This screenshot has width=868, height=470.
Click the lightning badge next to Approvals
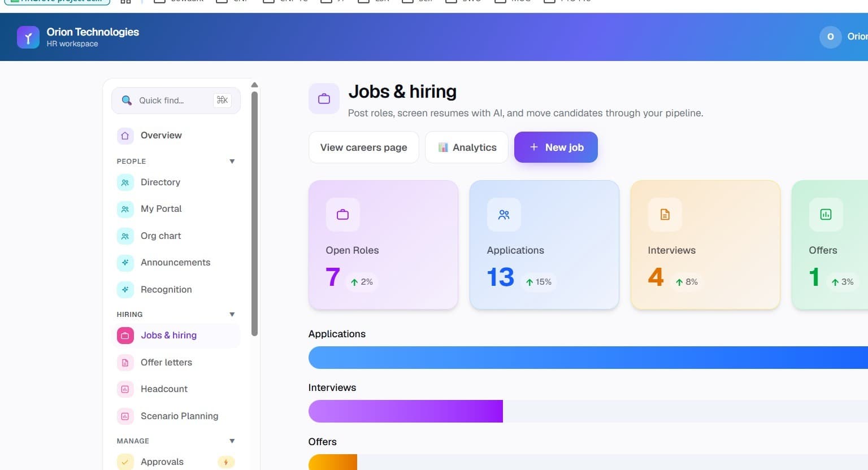[226, 462]
